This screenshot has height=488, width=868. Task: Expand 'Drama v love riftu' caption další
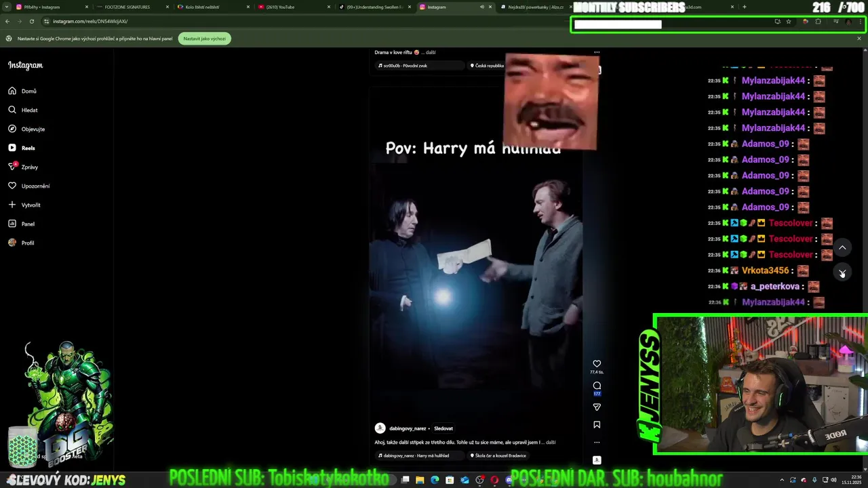point(430,52)
